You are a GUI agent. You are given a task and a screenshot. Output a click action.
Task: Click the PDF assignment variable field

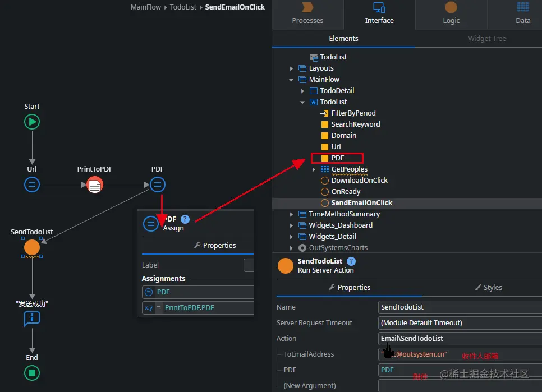click(197, 292)
